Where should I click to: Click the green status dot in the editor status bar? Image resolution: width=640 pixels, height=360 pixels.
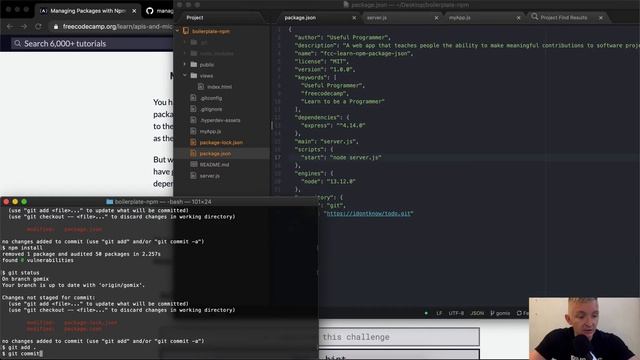click(426, 313)
